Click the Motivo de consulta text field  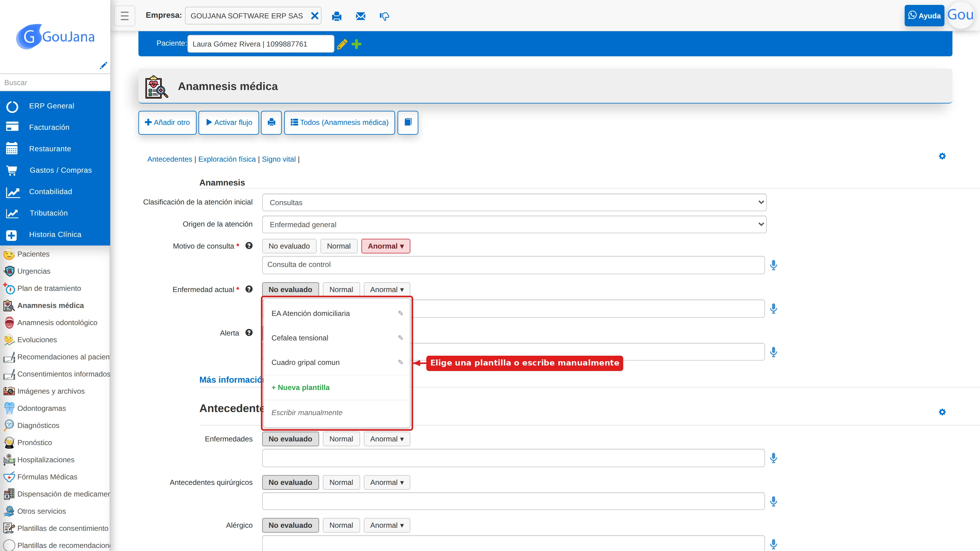tap(513, 265)
